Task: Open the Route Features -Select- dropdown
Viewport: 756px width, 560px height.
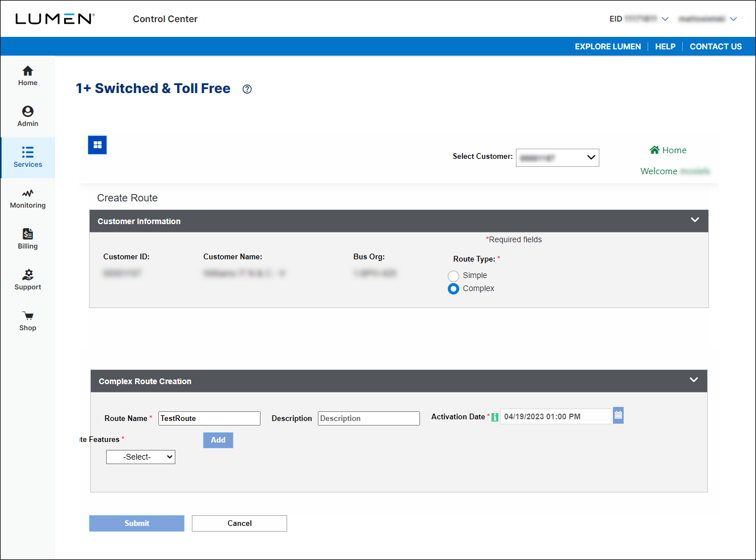Action: [140, 457]
